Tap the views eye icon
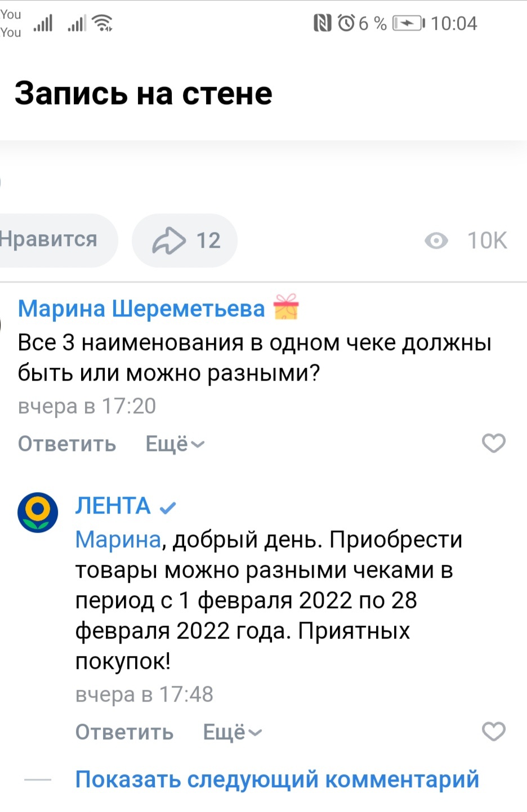 coord(436,241)
